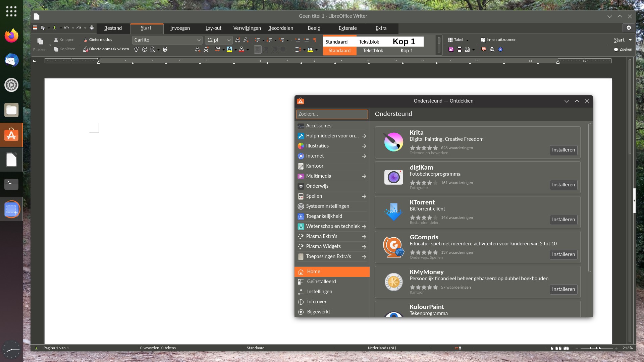644x362 pixels.
Task: Toggle strikethrough formatting
Action: point(165,49)
